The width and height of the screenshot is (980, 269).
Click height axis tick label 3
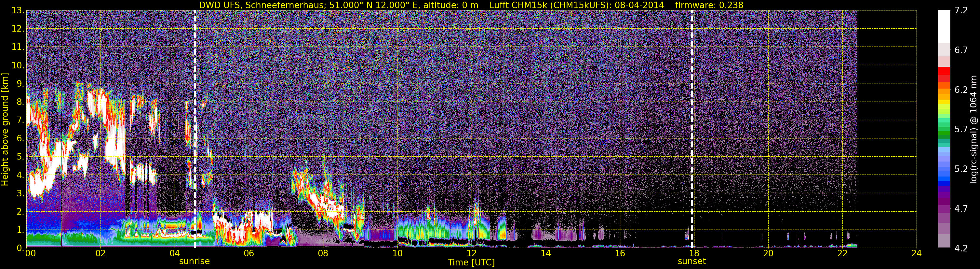click(x=20, y=193)
